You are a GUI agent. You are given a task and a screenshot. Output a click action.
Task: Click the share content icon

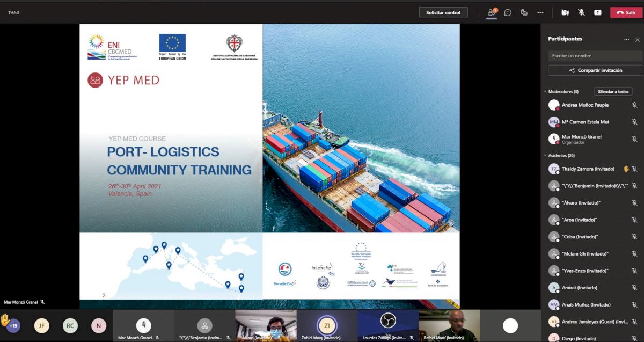598,12
